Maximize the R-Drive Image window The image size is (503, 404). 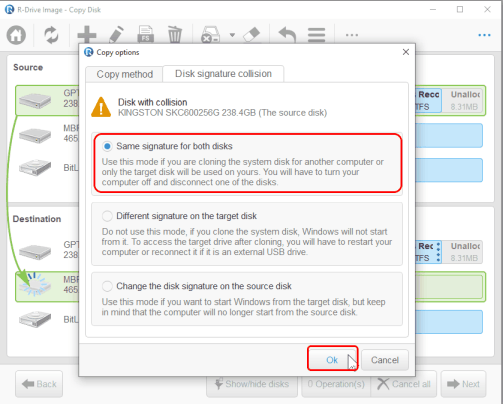pyautogui.click(x=460, y=9)
